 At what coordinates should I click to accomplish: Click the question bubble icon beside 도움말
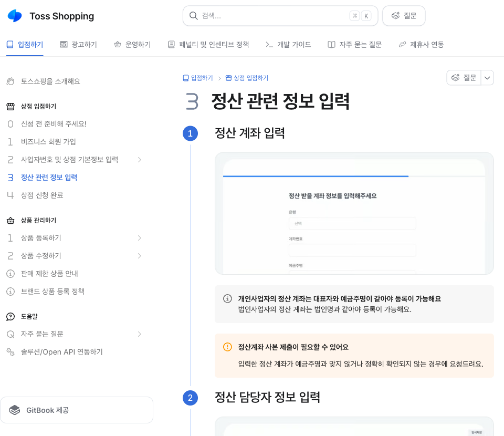pos(10,317)
